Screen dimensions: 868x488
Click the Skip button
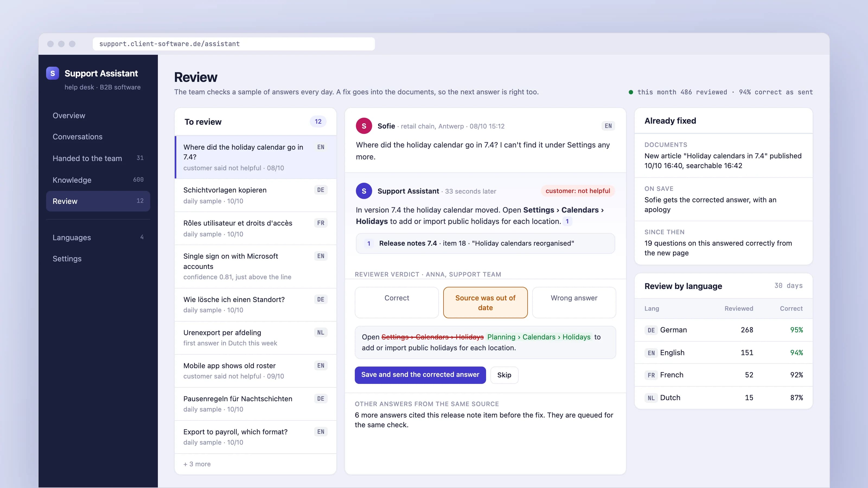click(x=504, y=375)
